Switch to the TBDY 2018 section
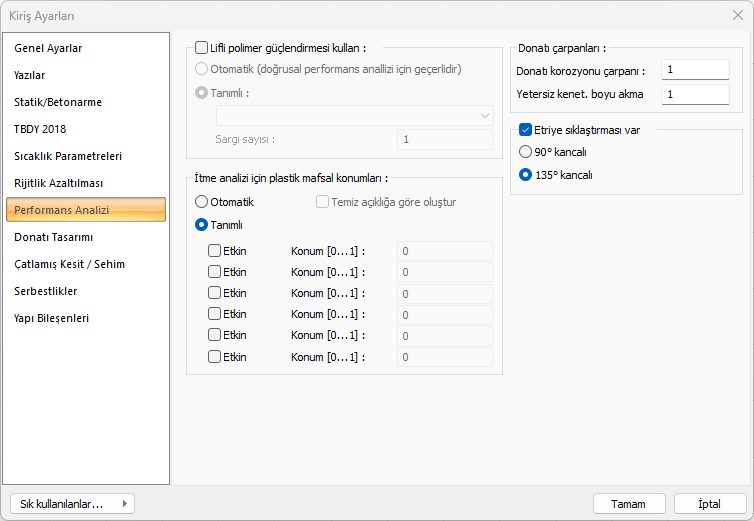 point(40,129)
